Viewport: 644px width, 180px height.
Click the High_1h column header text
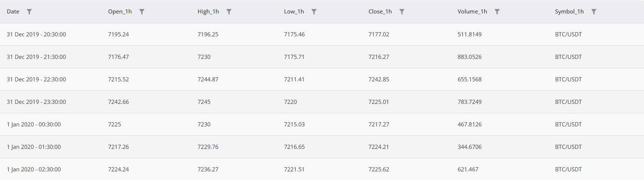click(208, 12)
